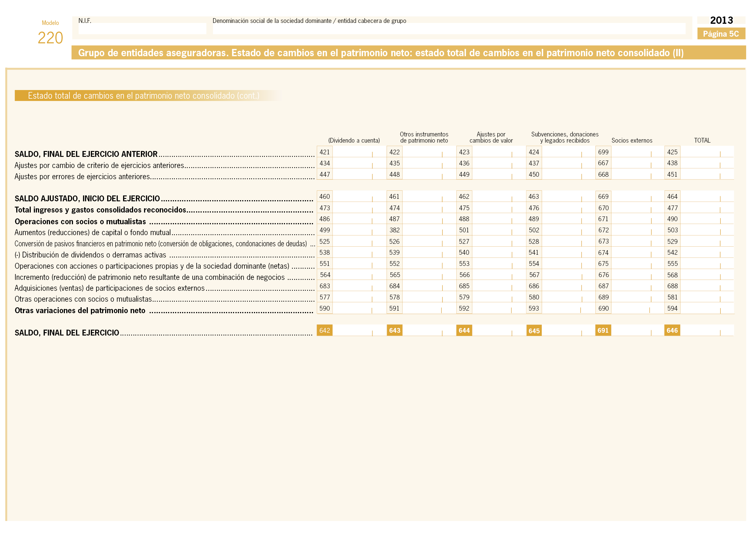Select the field for box 436
The height and width of the screenshot is (536, 756).
499,163
